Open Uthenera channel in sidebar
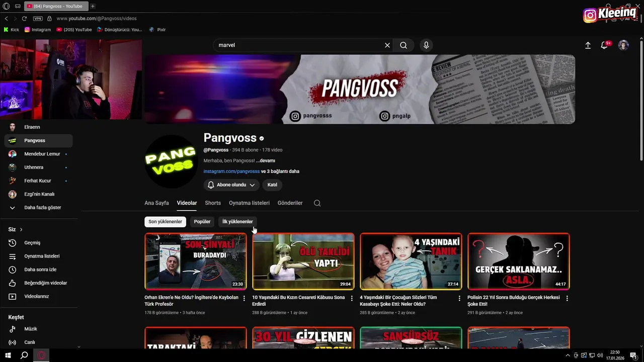 click(38, 167)
